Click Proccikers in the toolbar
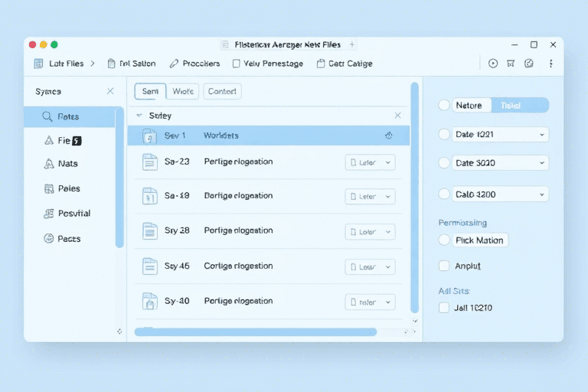 (x=194, y=64)
